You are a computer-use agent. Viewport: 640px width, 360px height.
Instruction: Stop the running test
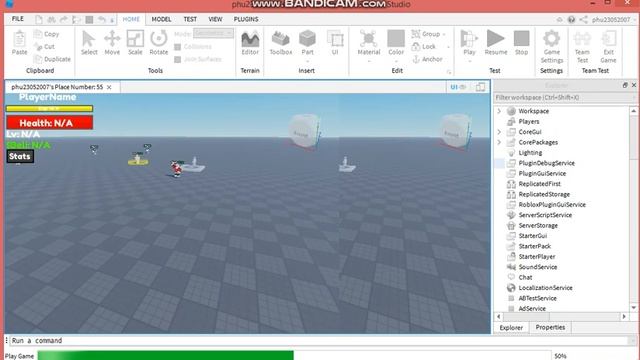521,42
